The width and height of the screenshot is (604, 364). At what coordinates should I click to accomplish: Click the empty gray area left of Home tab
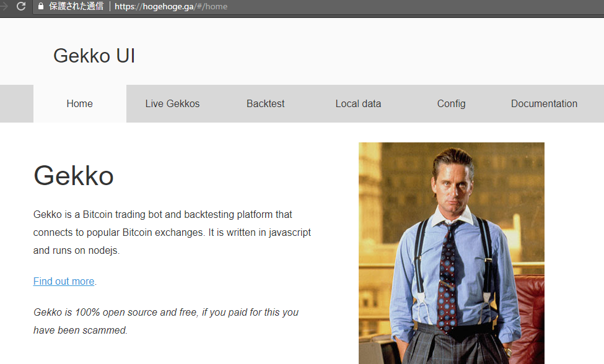coord(17,103)
